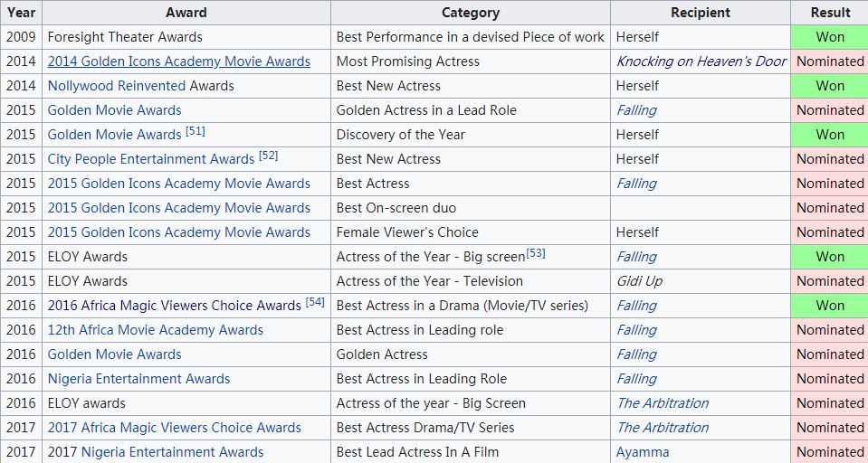868x463 pixels.
Task: Click the Category column header
Action: click(x=470, y=13)
